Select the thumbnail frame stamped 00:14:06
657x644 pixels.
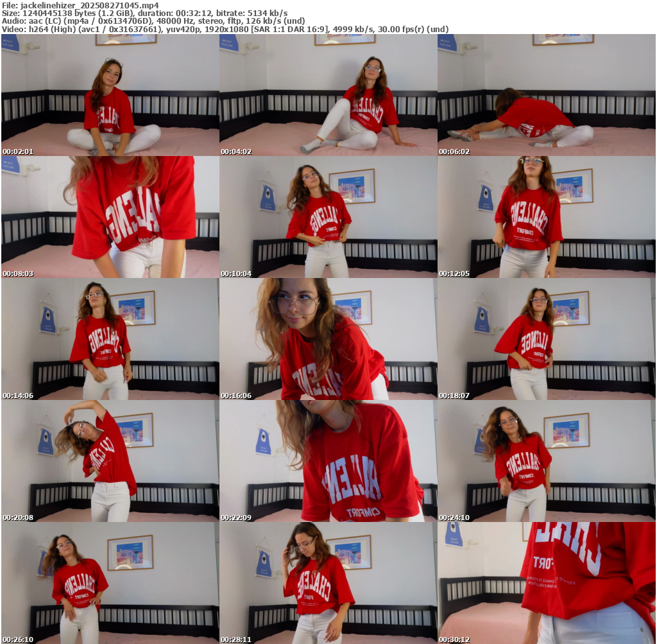(x=110, y=339)
